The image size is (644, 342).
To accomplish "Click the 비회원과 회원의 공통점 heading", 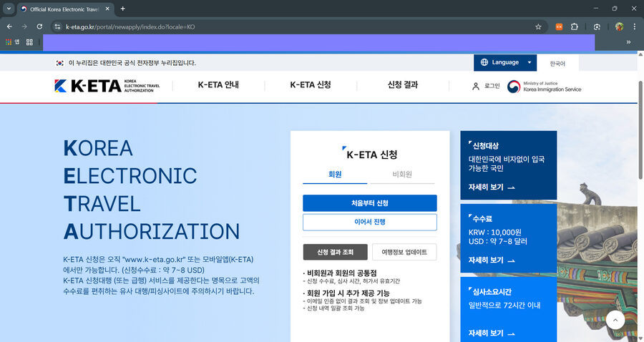I will (x=342, y=273).
